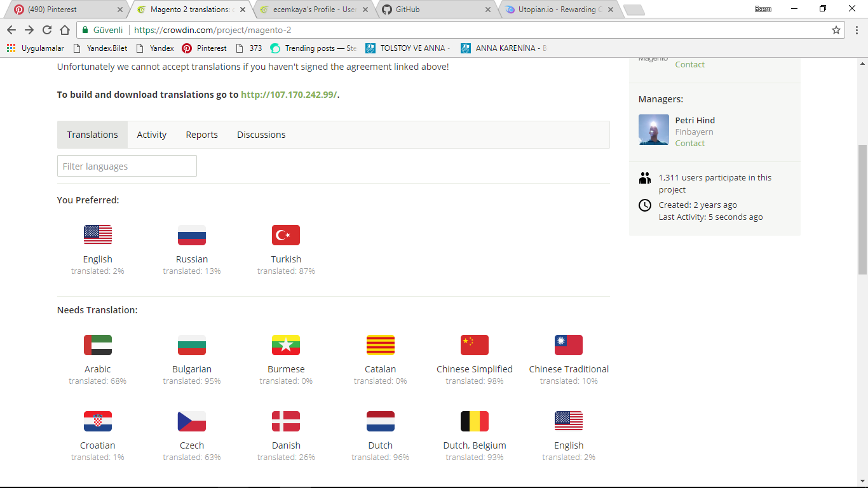Go to the browser Home page

[x=65, y=30]
